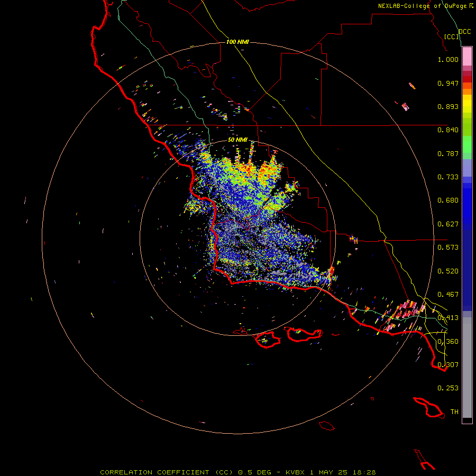Click the 0.253 scale value
This screenshot has width=476, height=476.
coord(448,388)
